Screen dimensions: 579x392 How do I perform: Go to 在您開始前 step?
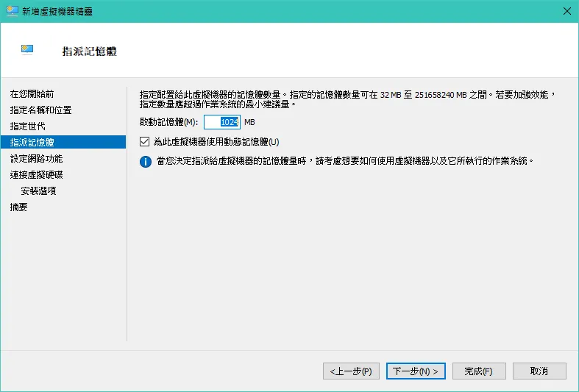32,94
